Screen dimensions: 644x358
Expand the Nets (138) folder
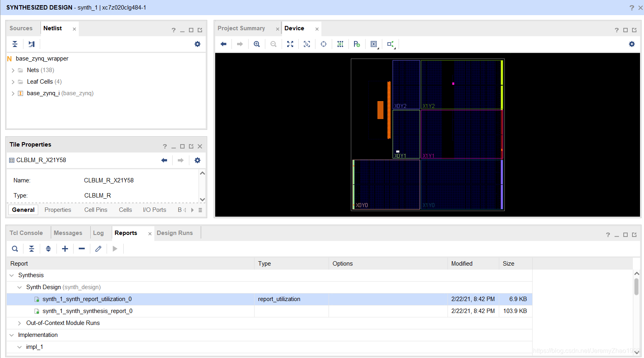click(13, 70)
